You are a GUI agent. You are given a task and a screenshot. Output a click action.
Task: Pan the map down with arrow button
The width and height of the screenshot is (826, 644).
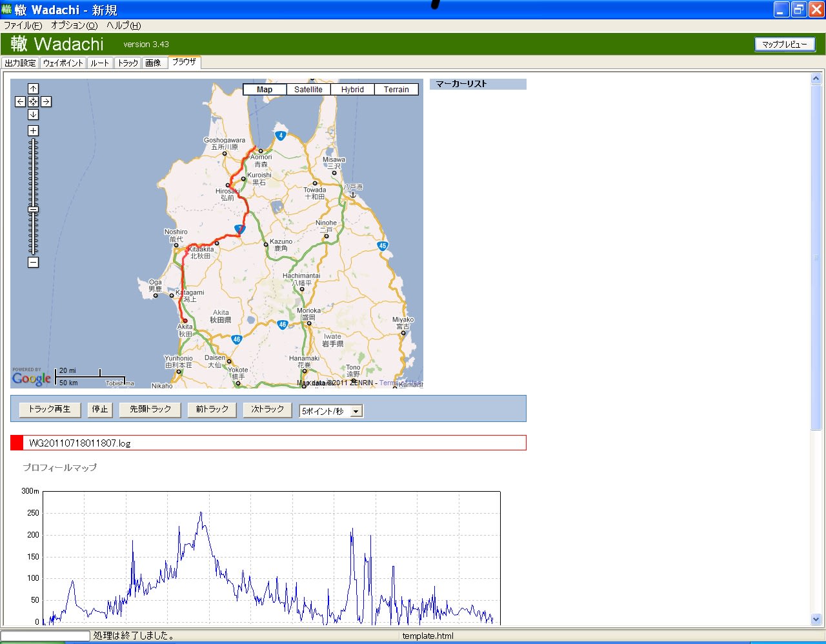click(x=33, y=114)
